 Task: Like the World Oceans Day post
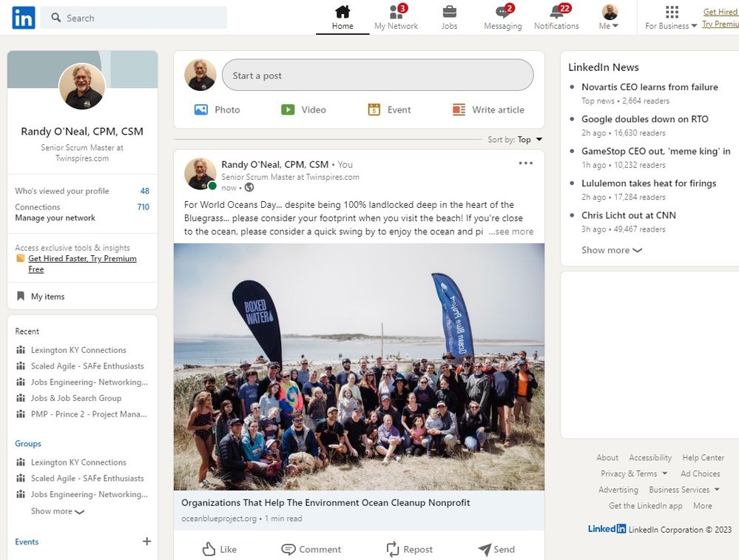pyautogui.click(x=219, y=549)
